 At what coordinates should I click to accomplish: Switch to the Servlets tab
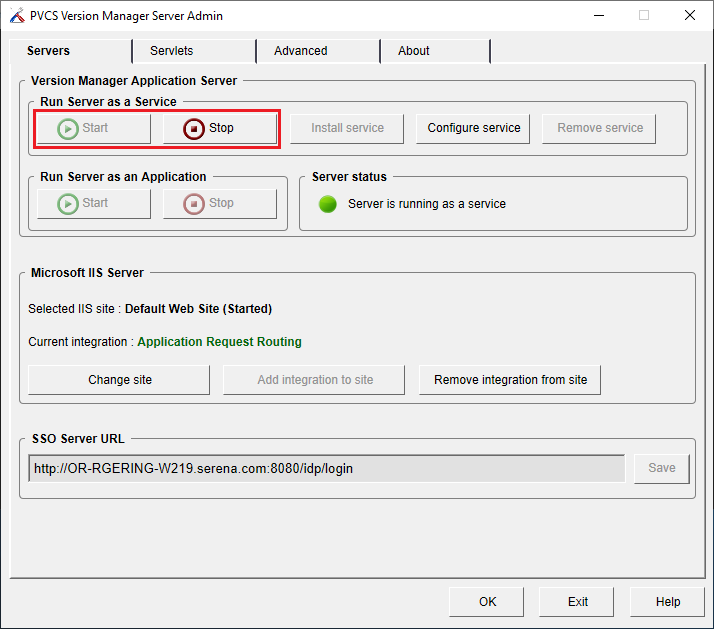point(194,51)
